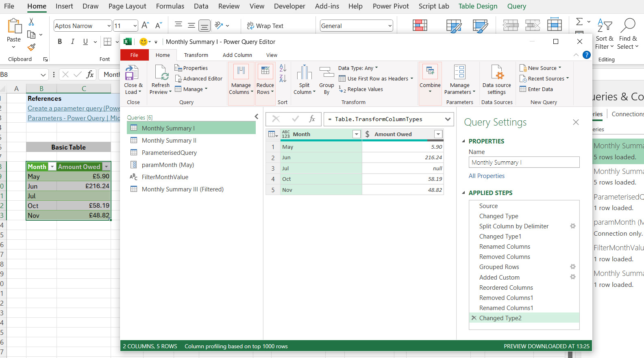
Task: Open the File tab in Power Query Editor
Action: (134, 55)
